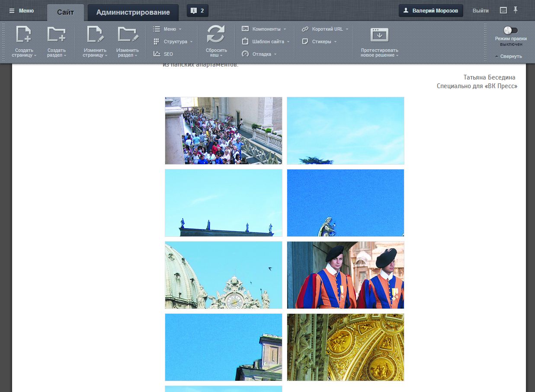
Task: Toggle the edit mode switch
Action: pyautogui.click(x=510, y=30)
